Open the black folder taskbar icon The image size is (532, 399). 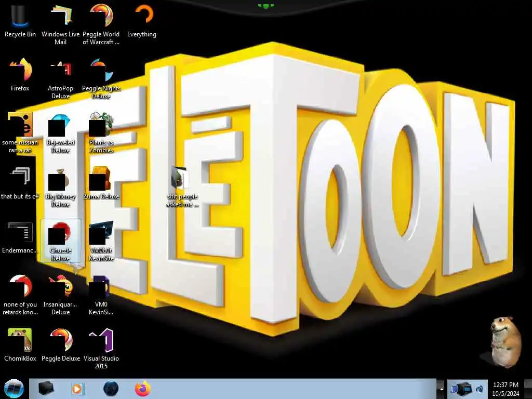(x=46, y=389)
